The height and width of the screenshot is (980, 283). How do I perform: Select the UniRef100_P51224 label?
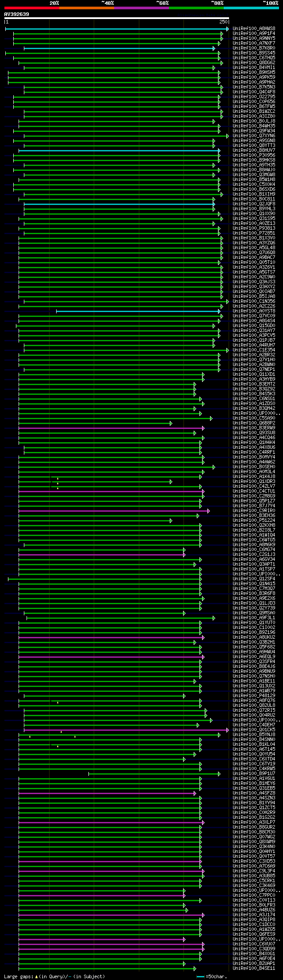coord(254,521)
